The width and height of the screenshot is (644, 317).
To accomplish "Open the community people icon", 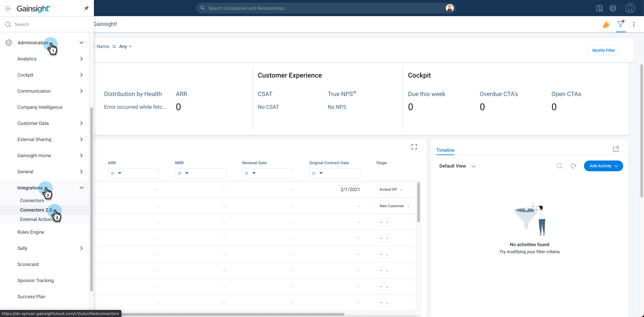I will [x=613, y=8].
